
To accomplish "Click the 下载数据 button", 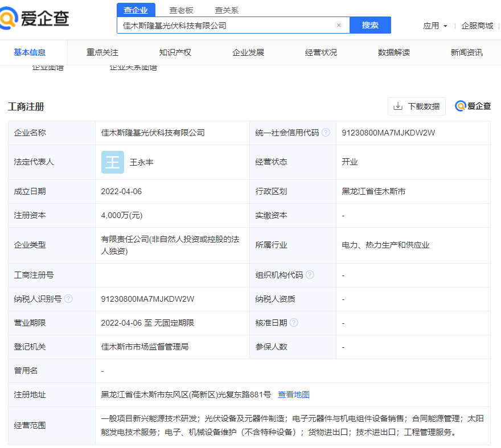I will (417, 106).
